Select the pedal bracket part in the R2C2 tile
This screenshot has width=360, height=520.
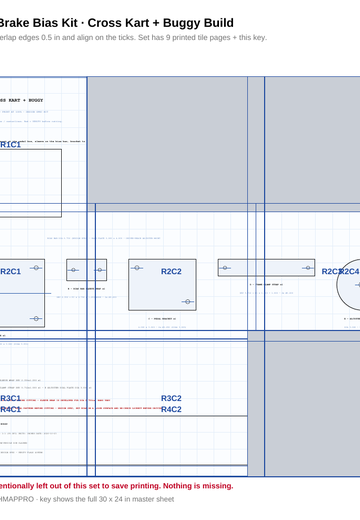[162, 285]
